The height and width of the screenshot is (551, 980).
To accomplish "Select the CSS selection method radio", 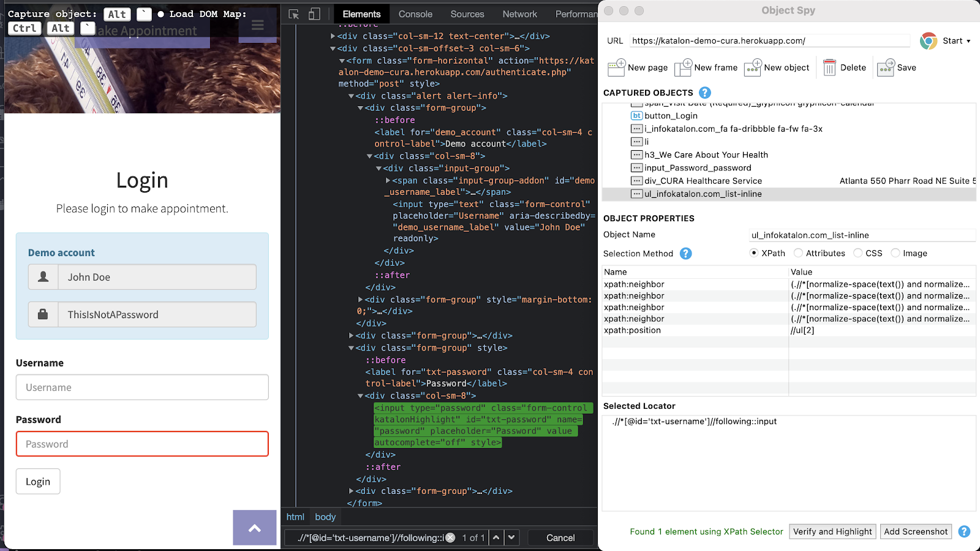I will [x=858, y=253].
